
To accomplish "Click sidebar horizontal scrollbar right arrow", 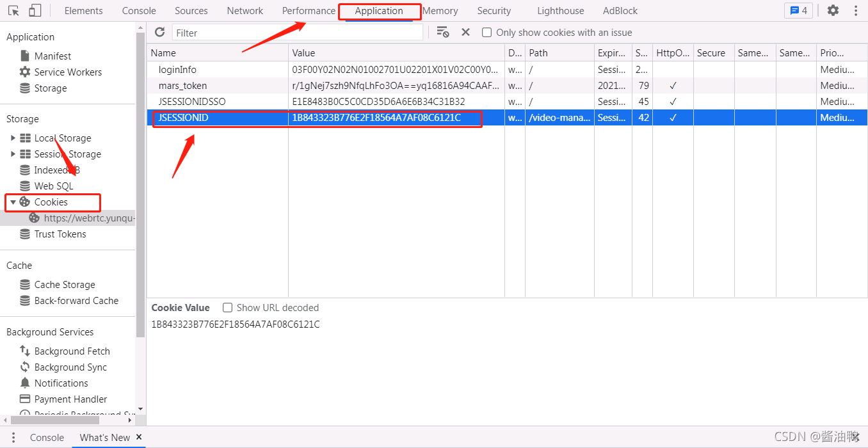I will 130,420.
